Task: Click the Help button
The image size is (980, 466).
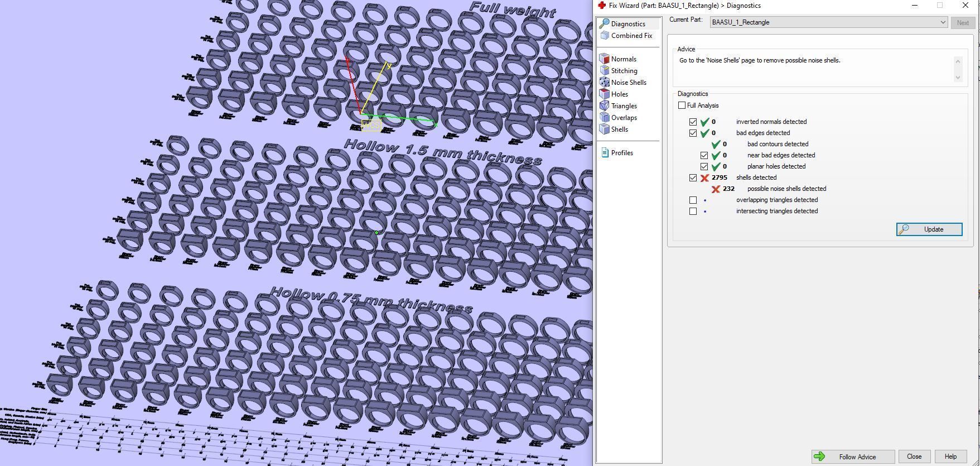Action: (x=950, y=457)
